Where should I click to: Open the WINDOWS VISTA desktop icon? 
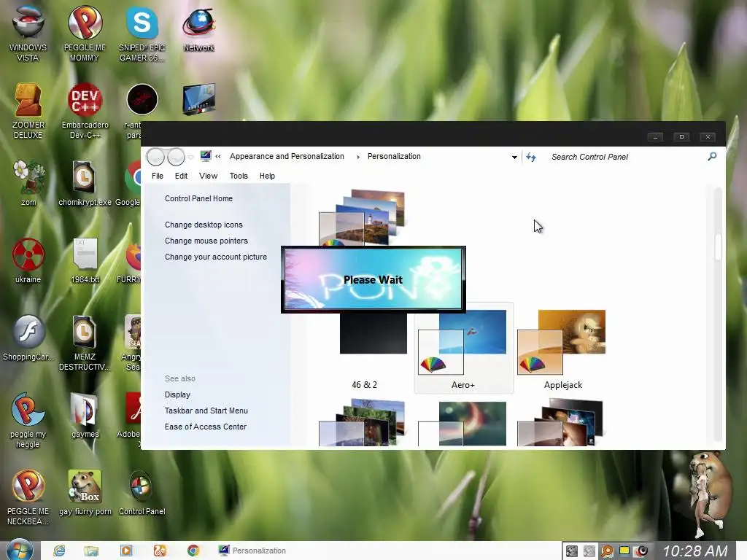point(28,34)
